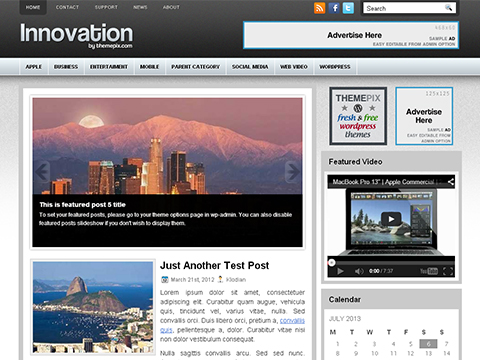Seek on the video progress bar
This screenshot has height=360, width=480.
point(391,263)
